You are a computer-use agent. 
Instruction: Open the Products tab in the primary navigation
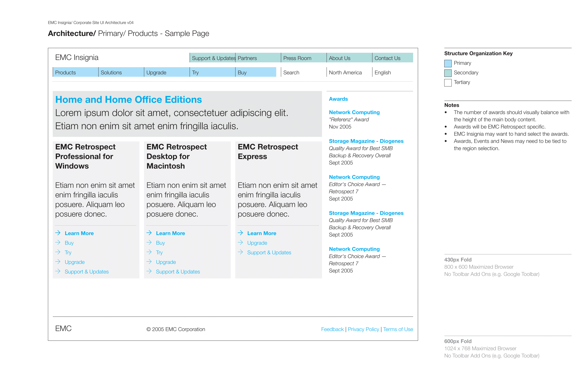(x=76, y=72)
